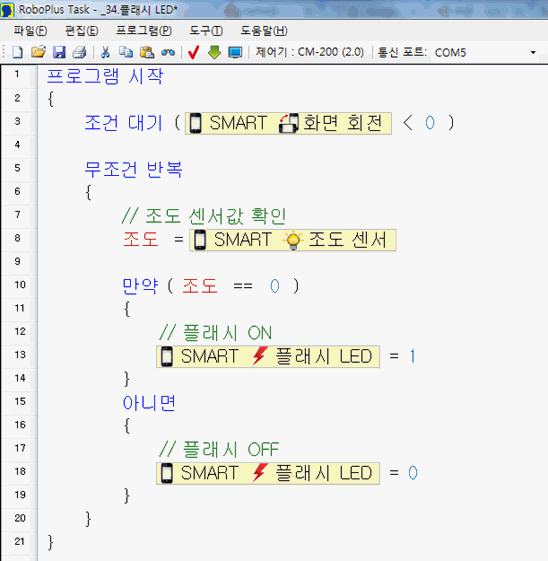
Task: Click phone icon on line 3
Action: (195, 123)
